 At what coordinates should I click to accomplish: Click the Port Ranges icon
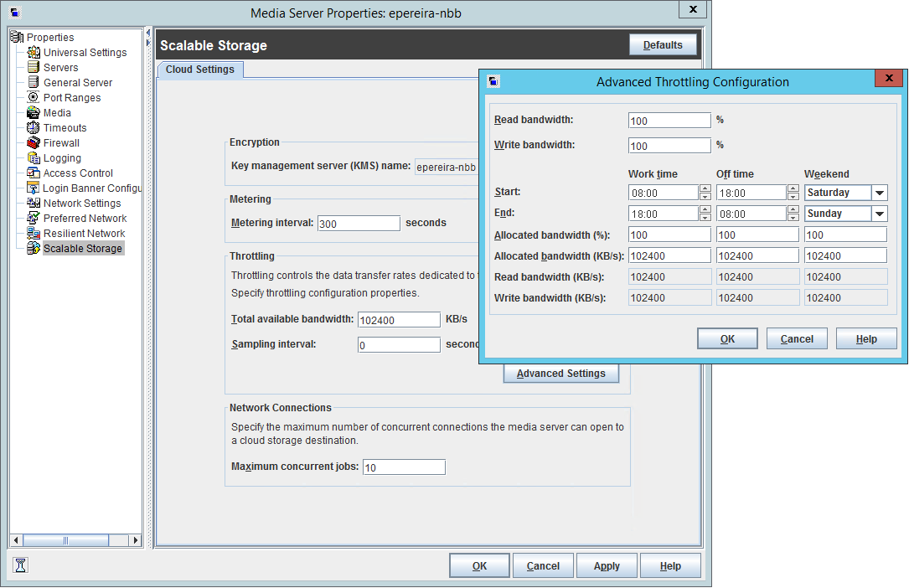pyautogui.click(x=34, y=98)
